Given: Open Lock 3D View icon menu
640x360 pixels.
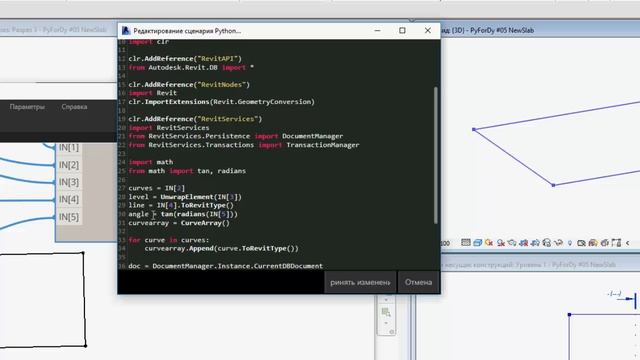Looking at the screenshot, I should (547, 243).
